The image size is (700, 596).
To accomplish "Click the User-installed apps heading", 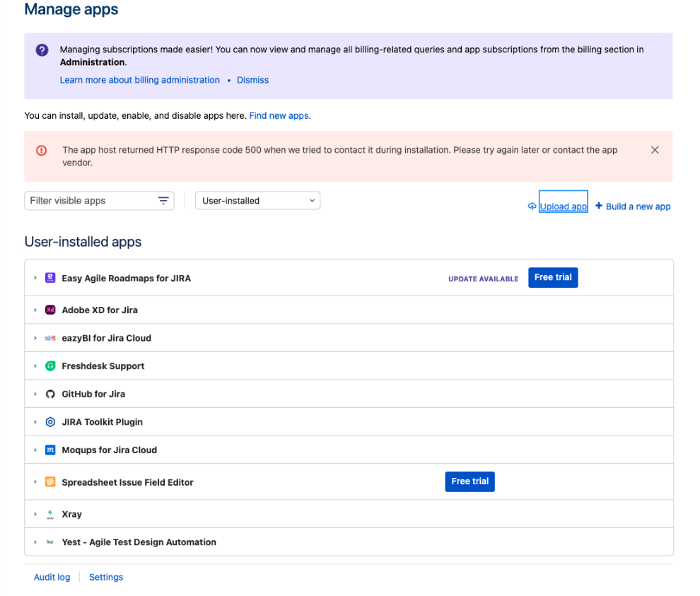I will click(83, 242).
